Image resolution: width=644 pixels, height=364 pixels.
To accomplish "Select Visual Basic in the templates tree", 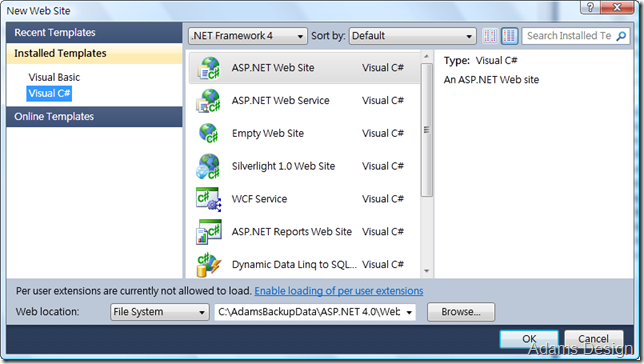I will (54, 77).
